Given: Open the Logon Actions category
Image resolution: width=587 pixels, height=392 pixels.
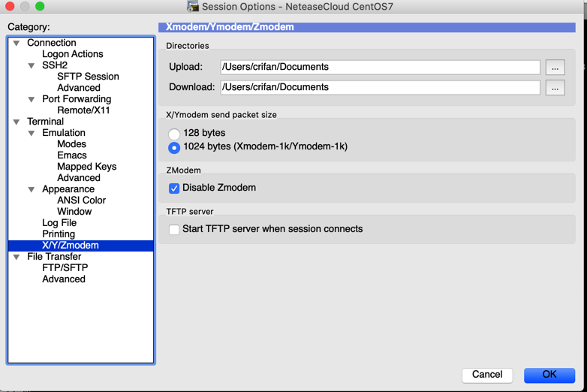Looking at the screenshot, I should point(72,54).
